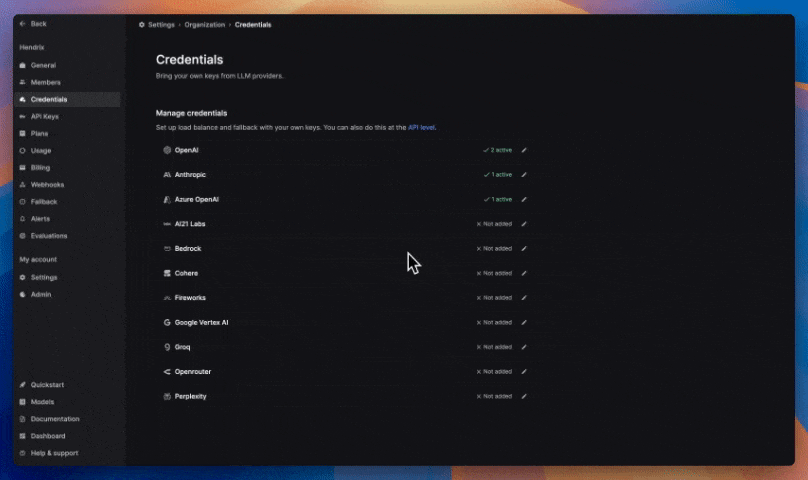
Task: Click AI21 Labs 'Not added' status
Action: coord(494,224)
